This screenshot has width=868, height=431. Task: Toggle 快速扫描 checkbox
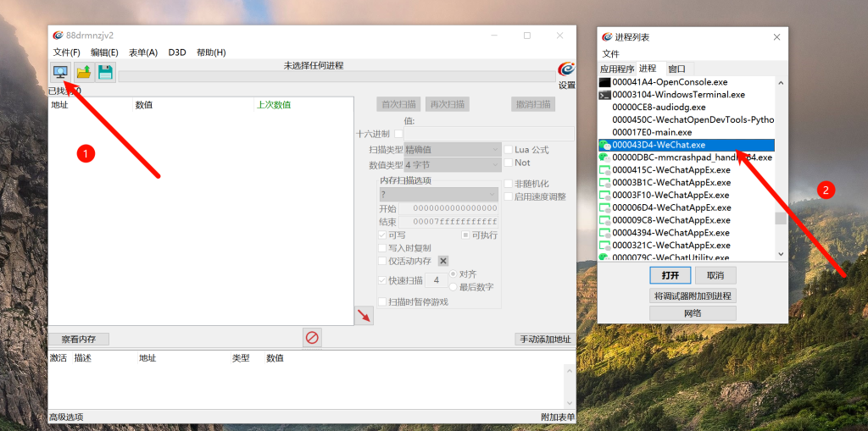coord(382,280)
